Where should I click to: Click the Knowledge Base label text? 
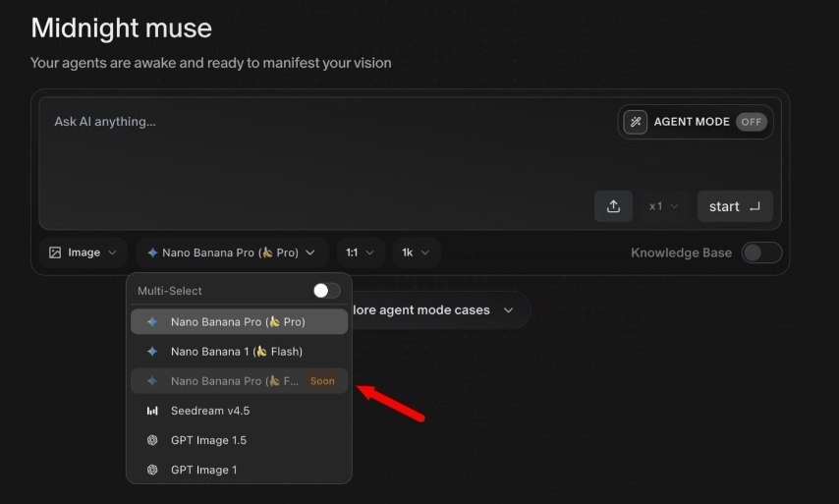[681, 252]
